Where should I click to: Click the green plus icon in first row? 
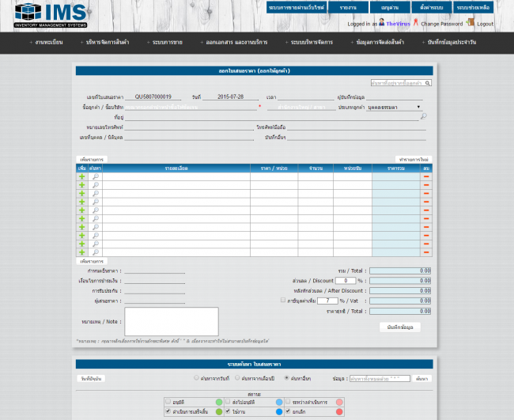coord(81,176)
